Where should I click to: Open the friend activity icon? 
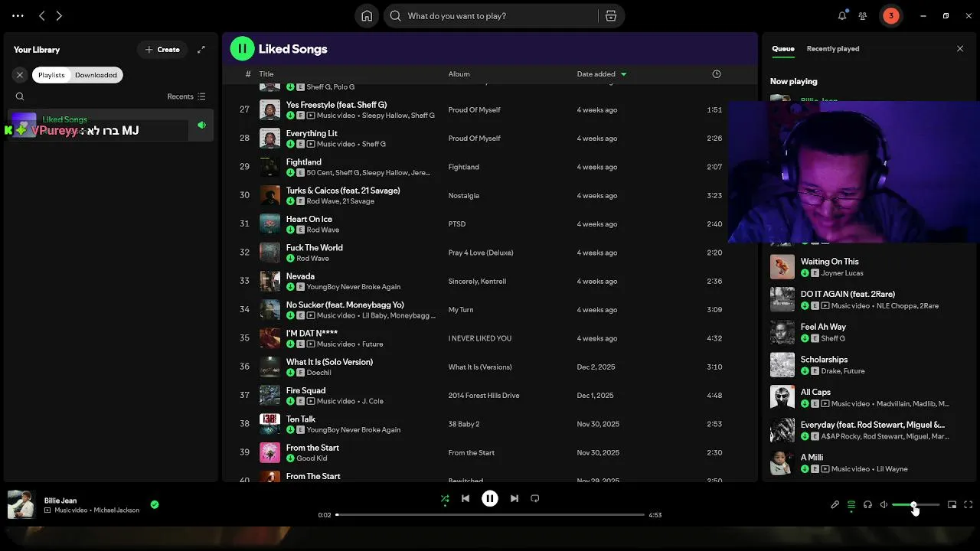(x=863, y=15)
